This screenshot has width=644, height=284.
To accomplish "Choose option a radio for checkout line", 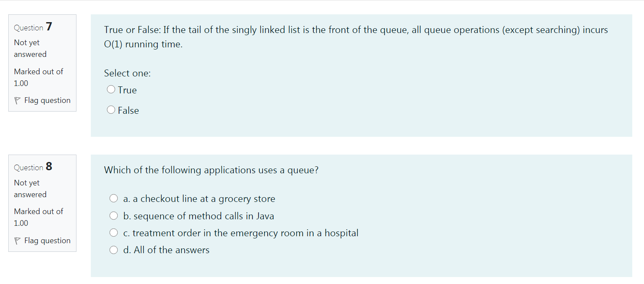I will (114, 198).
